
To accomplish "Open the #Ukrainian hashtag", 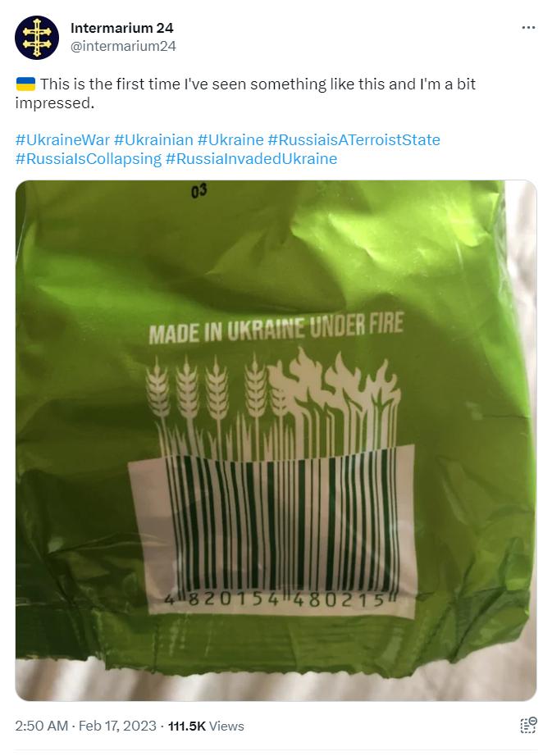I will pyautogui.click(x=153, y=140).
